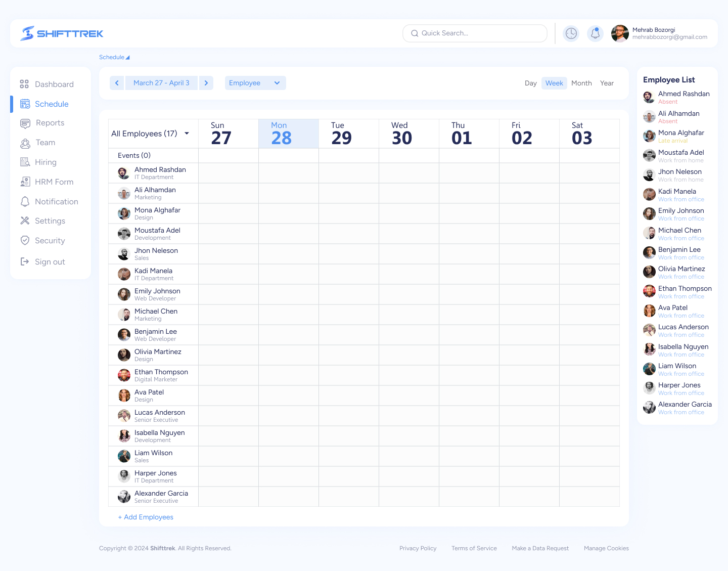Click the Sign out arrow icon
This screenshot has height=571, width=728.
(x=25, y=261)
